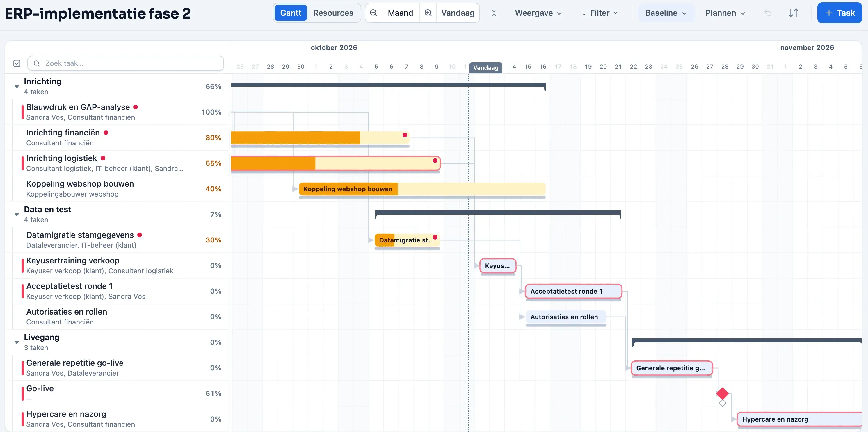Viewport: 868px width, 432px height.
Task: Click the hollow baseline diamond below Go-live
Action: pyautogui.click(x=723, y=403)
